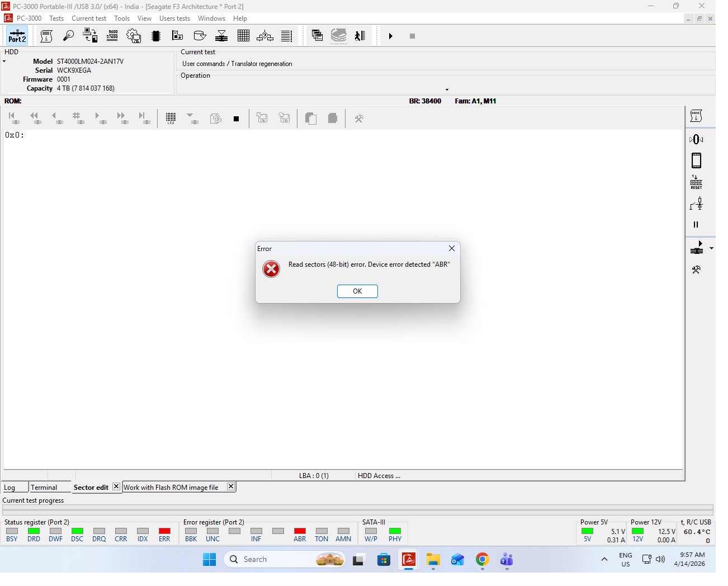Click OK in the Error dialog
Screen dimensions: 728x586
point(357,291)
